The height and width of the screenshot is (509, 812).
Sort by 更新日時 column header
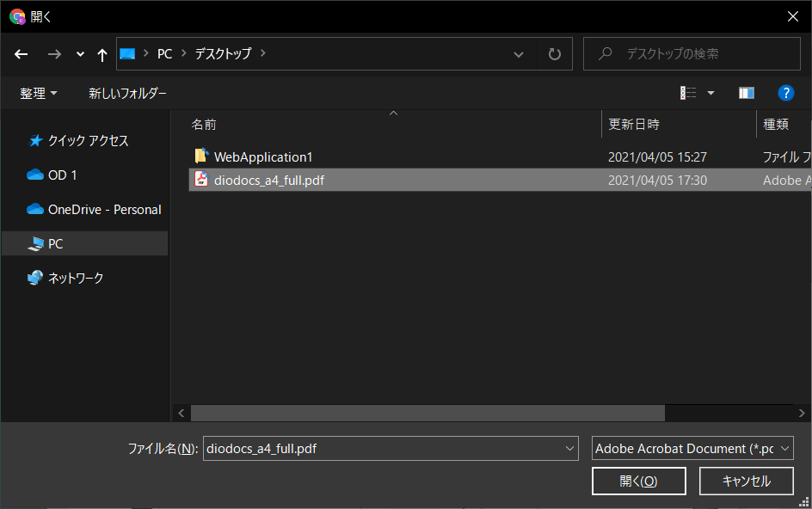click(634, 125)
